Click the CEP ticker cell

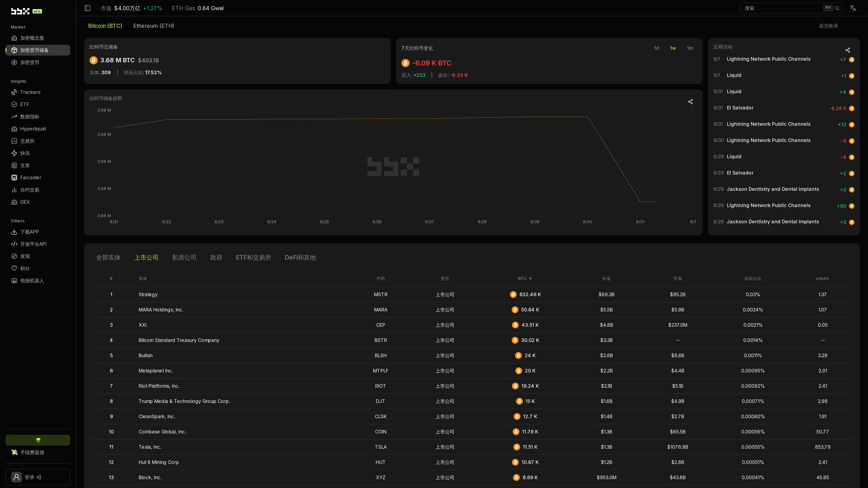coord(380,325)
